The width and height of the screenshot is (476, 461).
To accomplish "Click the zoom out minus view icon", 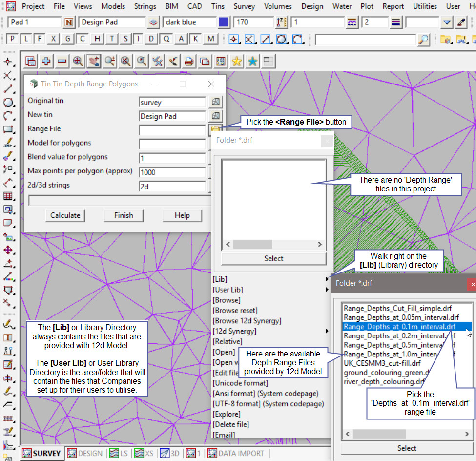I will coord(62,61).
